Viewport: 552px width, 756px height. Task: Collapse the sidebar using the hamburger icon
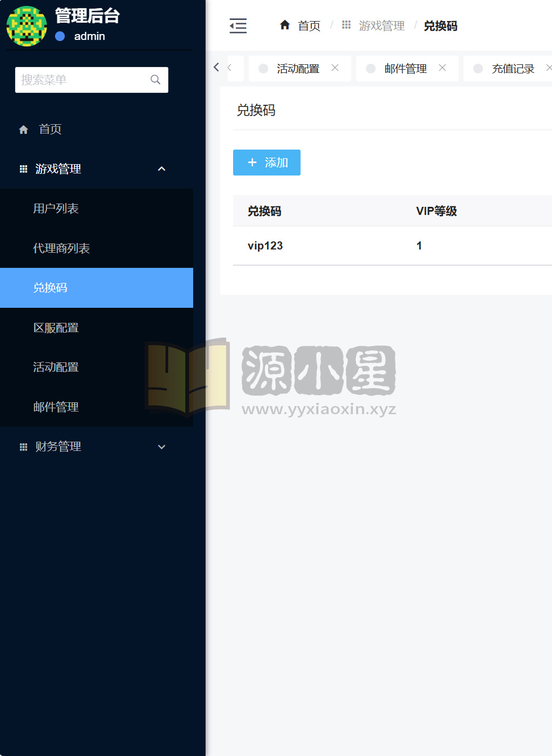tap(238, 25)
